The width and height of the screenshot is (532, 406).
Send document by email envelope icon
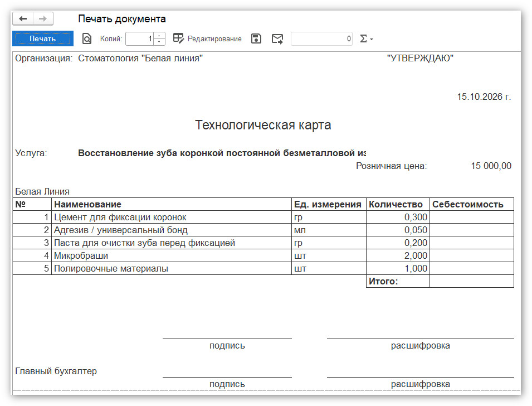click(x=277, y=38)
